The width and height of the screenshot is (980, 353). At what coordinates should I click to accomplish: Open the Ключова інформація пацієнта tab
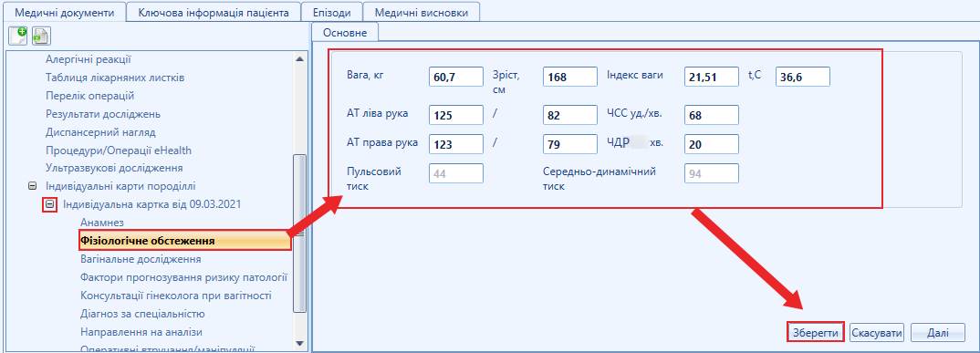click(214, 13)
